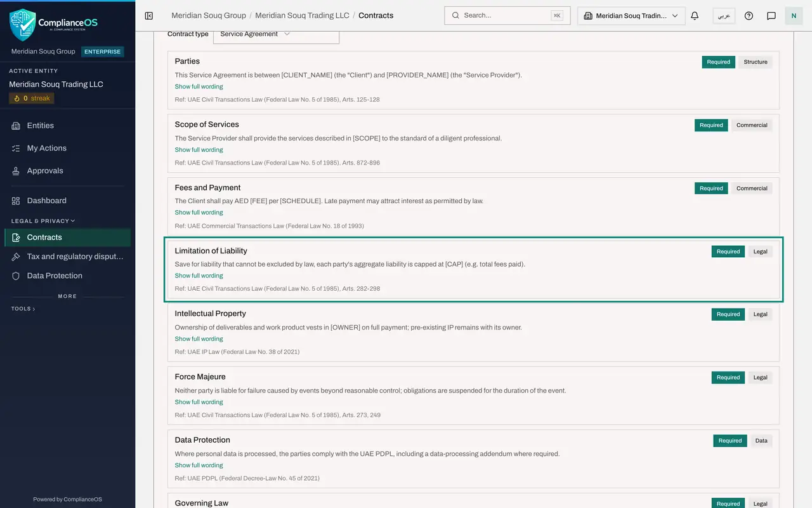Screen dimensions: 812x508
Task: Click the streak flame icon
Action: (x=16, y=98)
